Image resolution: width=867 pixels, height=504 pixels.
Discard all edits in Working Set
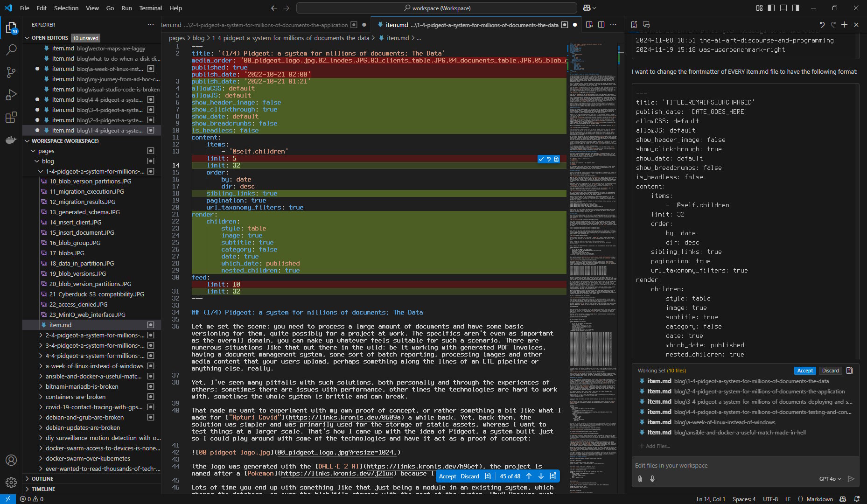click(x=830, y=371)
